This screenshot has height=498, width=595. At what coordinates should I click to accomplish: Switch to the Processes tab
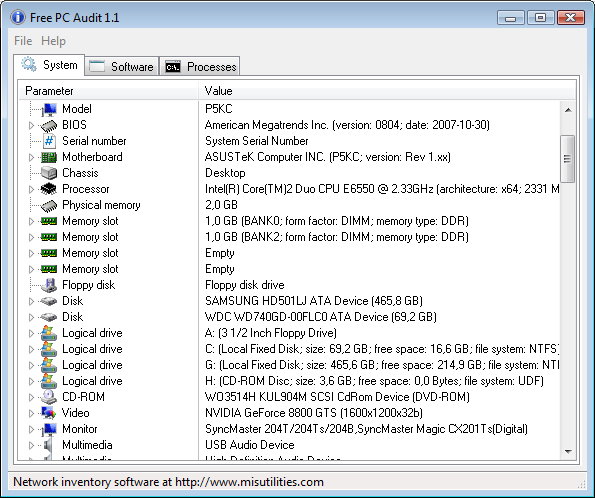pyautogui.click(x=200, y=67)
